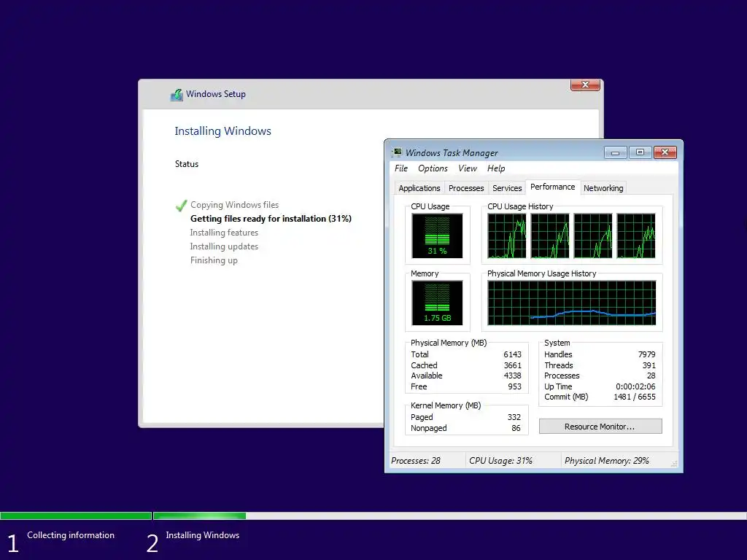The image size is (747, 560).
Task: Switch to the Services tab
Action: pos(507,188)
